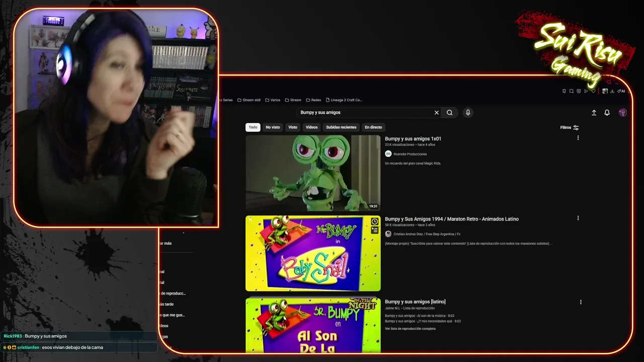Click description 'Un recuerdo del gran canal Magic Kids.'
Viewport: 644px width, 362px height.
(x=413, y=163)
